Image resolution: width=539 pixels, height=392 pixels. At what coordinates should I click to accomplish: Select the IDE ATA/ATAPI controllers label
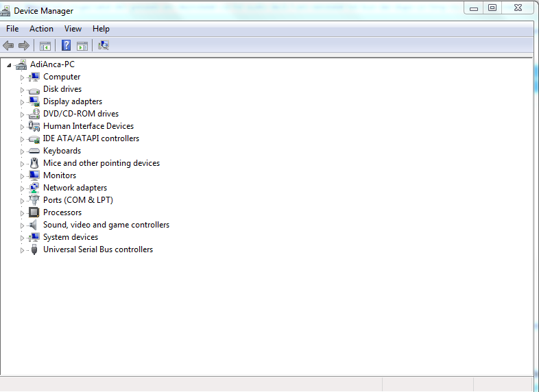[x=91, y=138]
